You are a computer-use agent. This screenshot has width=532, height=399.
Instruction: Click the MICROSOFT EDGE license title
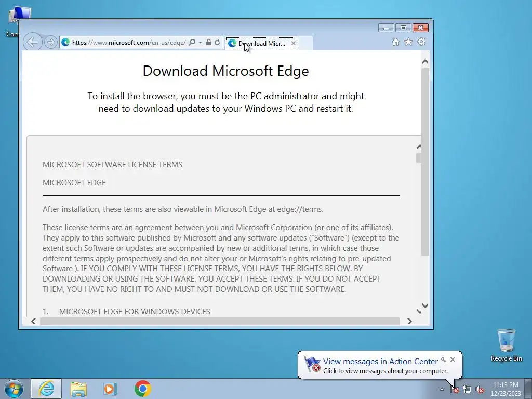pyautogui.click(x=74, y=183)
